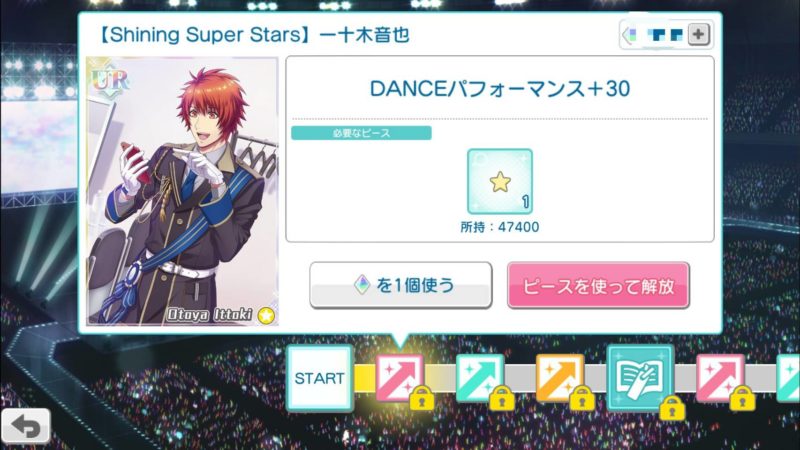
Task: Select the second pink arrow node
Action: coord(720,378)
